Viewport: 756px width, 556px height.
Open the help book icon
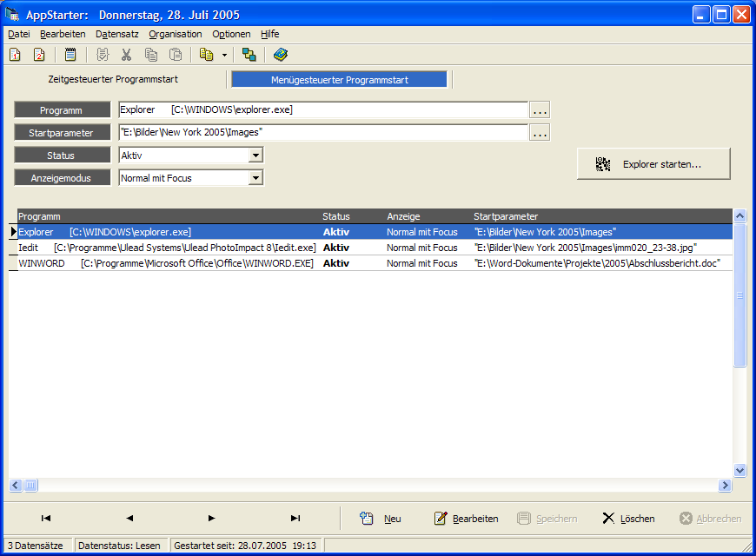[x=280, y=55]
